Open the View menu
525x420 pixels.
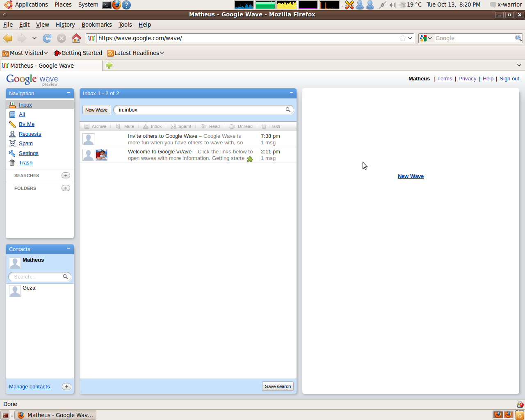(x=42, y=25)
